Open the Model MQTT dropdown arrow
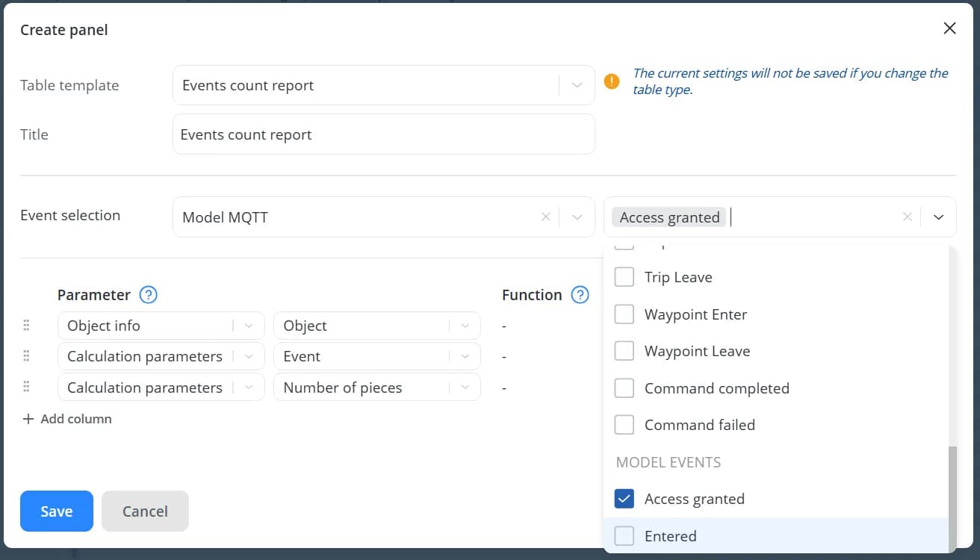Image resolution: width=980 pixels, height=560 pixels. [x=577, y=217]
